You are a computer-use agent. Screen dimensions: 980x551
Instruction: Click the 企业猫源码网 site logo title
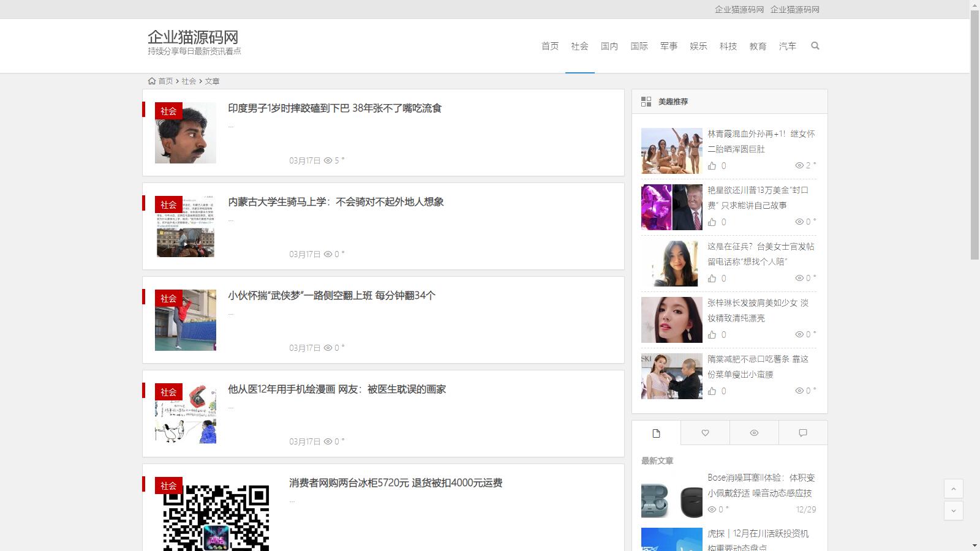coord(193,37)
